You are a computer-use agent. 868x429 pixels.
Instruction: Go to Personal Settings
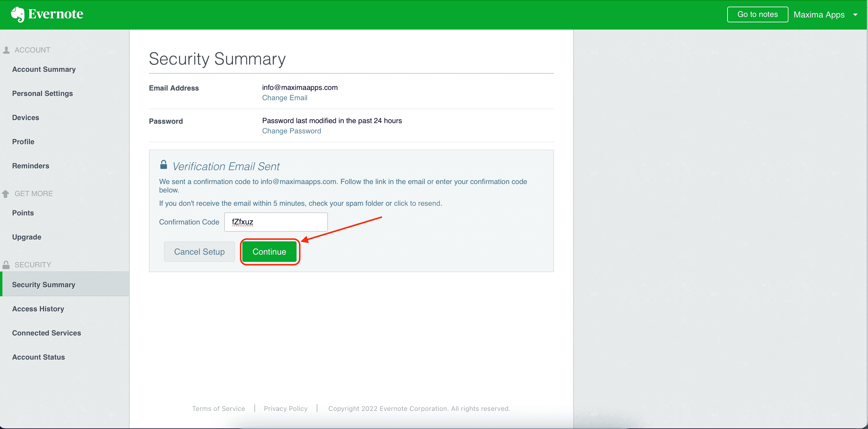click(x=42, y=94)
